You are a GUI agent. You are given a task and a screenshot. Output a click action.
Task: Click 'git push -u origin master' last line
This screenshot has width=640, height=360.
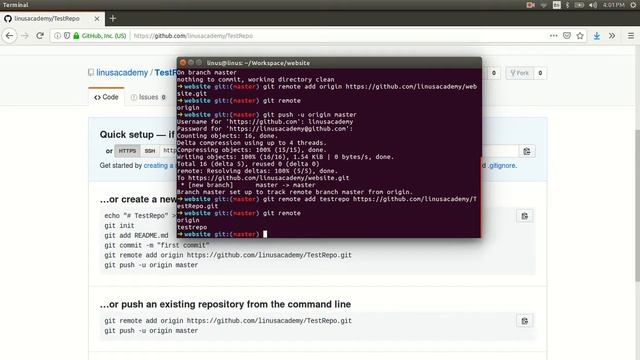(x=151, y=331)
